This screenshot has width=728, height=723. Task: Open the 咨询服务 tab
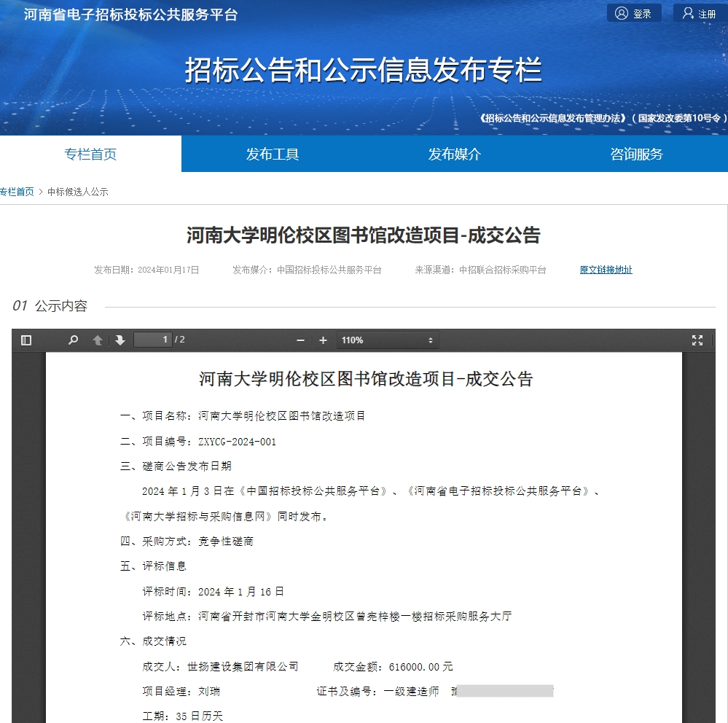[x=635, y=154]
